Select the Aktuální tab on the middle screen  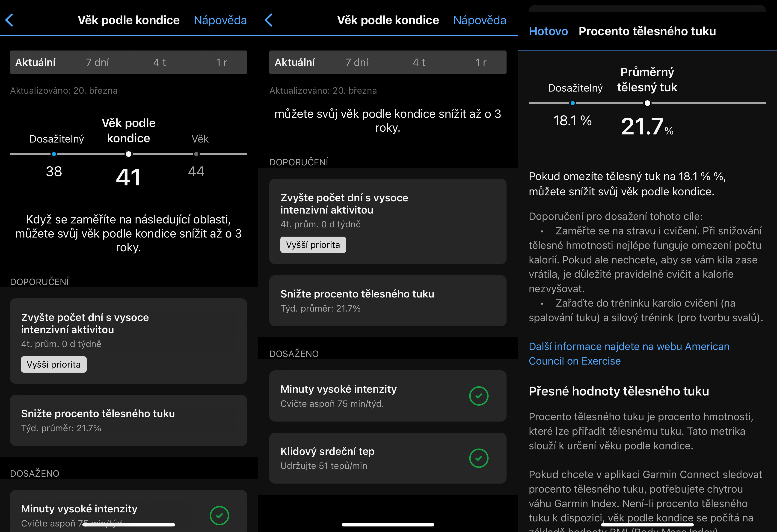[x=295, y=62]
